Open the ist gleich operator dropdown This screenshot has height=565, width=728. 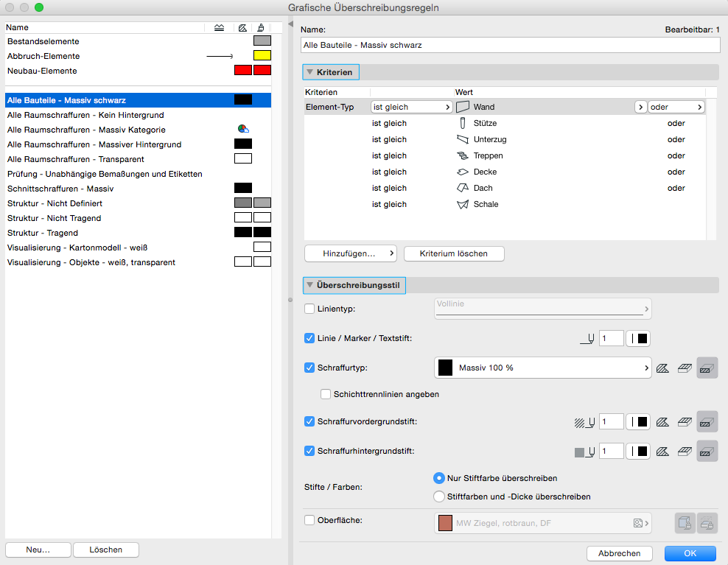pos(411,106)
